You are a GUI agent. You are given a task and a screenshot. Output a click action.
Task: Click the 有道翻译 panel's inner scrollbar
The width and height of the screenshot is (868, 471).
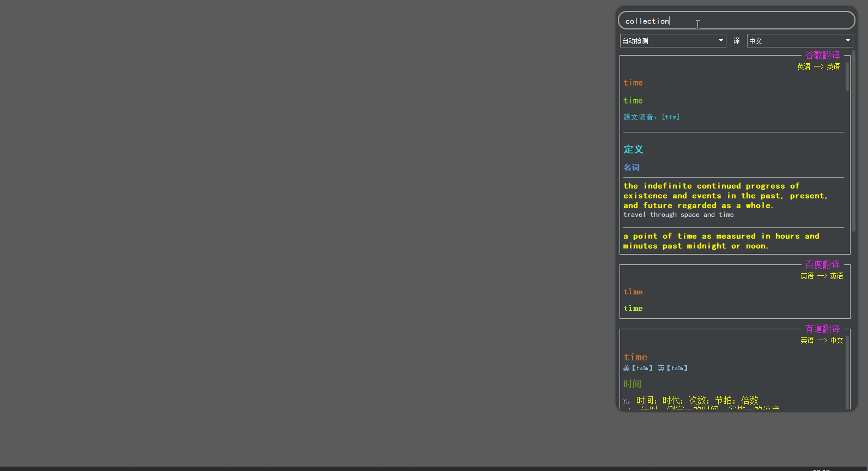coord(847,372)
